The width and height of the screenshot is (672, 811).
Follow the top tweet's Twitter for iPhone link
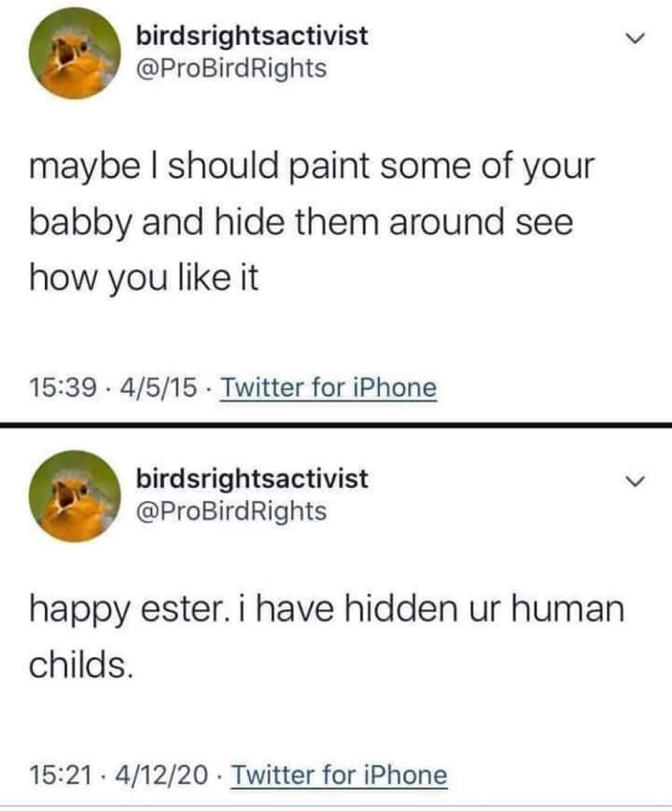tap(329, 388)
